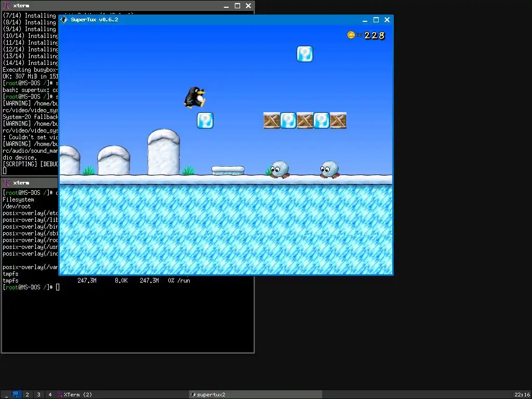
Task: Click the gold coin icon in the HUD
Action: [x=351, y=35]
